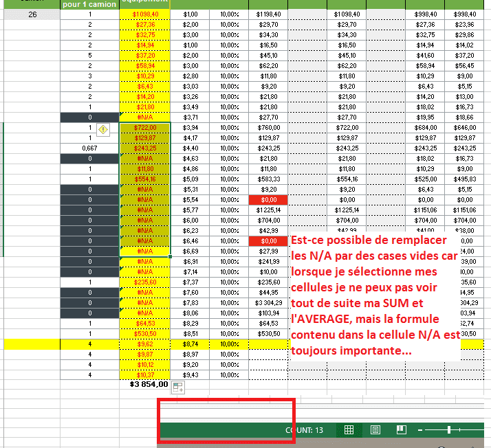491x448 pixels.
Task: Open the Auto Fill Options button
Action: [x=177, y=387]
